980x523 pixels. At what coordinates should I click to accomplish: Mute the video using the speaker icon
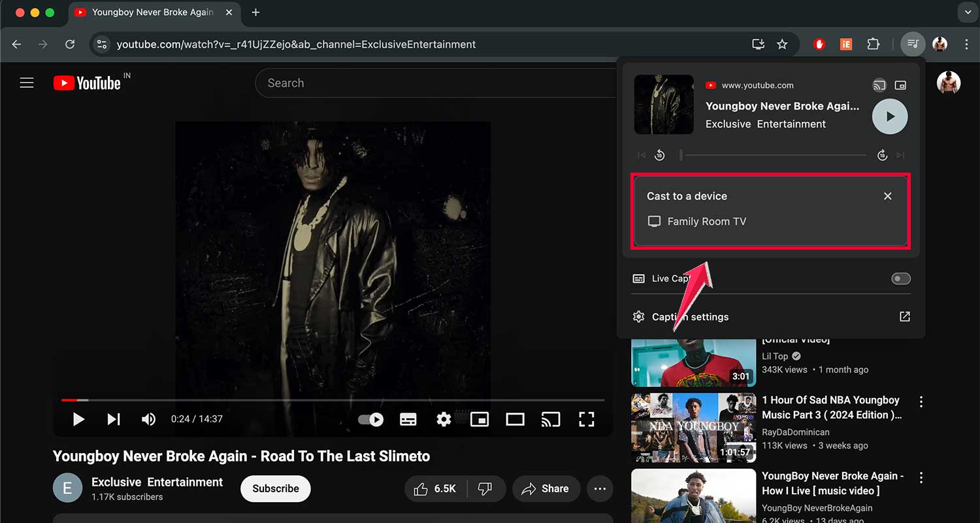tap(149, 419)
